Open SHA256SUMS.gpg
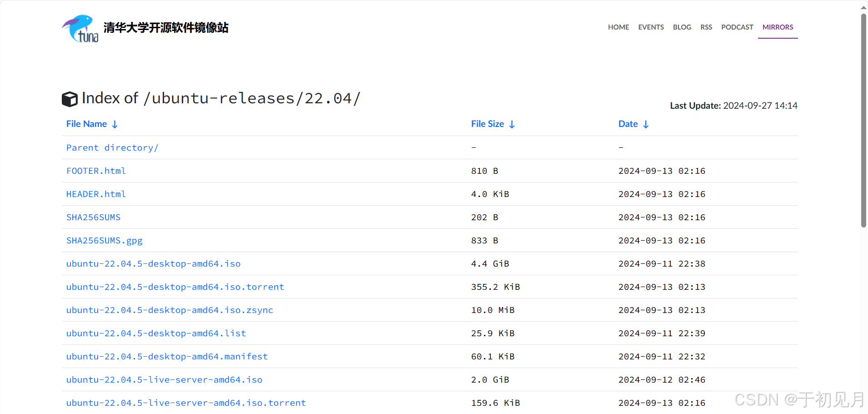The width and height of the screenshot is (868, 414). (104, 240)
